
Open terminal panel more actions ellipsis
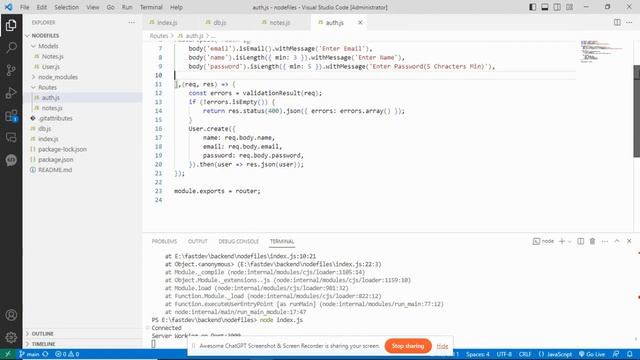pyautogui.click(x=604, y=241)
